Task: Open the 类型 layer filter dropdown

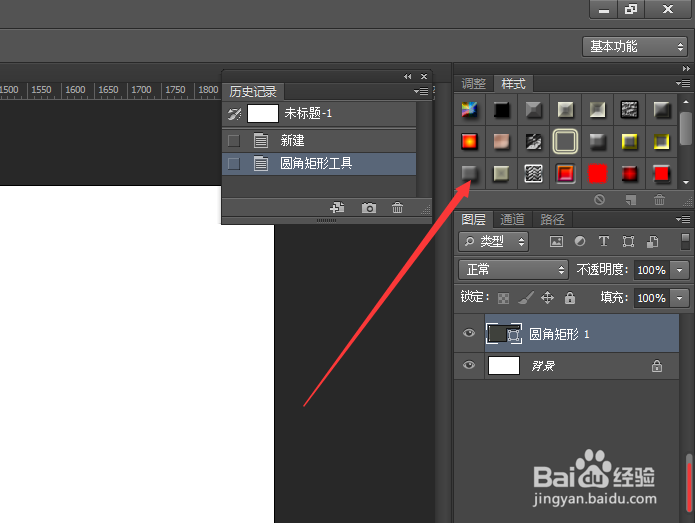Action: point(494,242)
